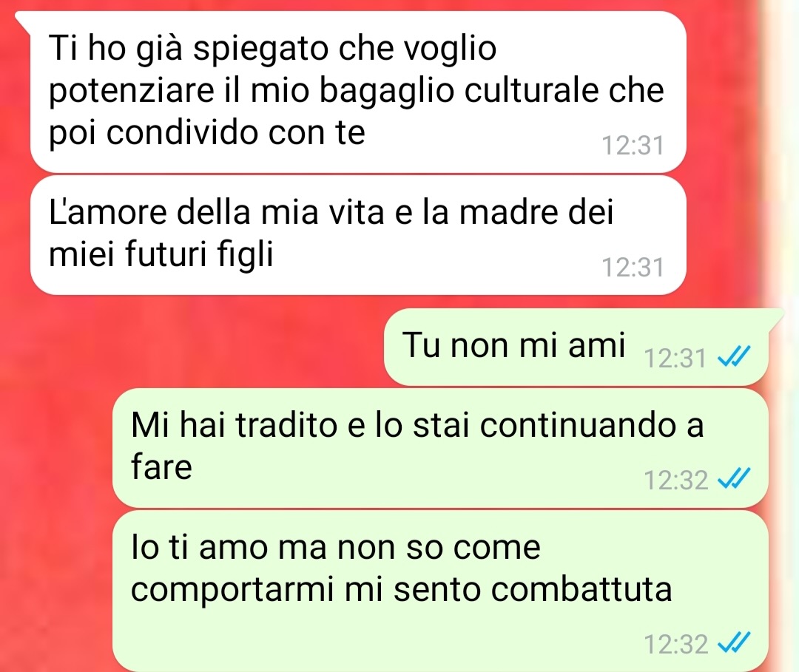Click the words 'condivido con te' in first bubble
Screen dimensions: 799x672
tap(235, 133)
